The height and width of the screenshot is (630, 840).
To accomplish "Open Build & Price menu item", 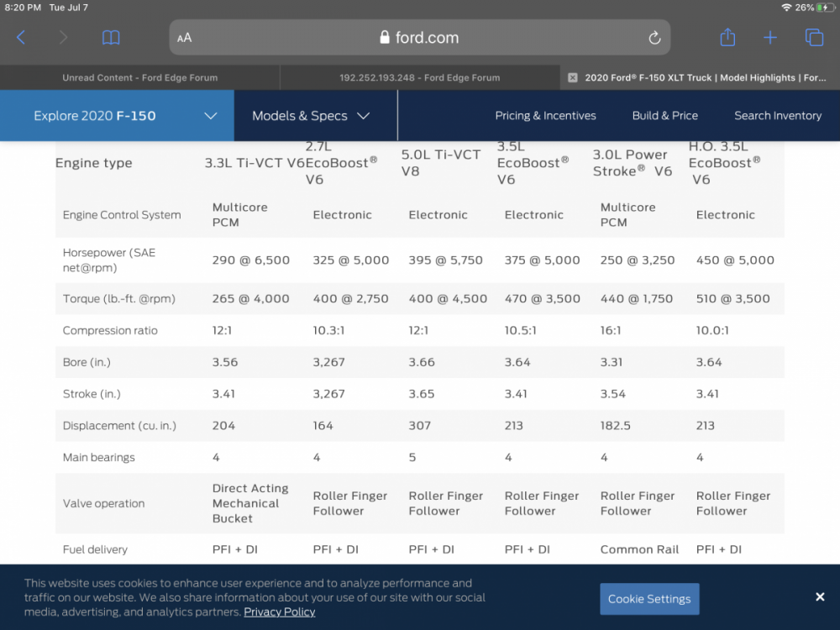I will [x=664, y=116].
